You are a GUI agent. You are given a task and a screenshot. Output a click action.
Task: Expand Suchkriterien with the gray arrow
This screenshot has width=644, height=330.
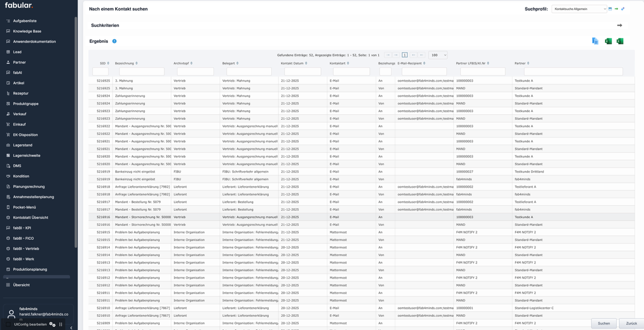click(619, 25)
